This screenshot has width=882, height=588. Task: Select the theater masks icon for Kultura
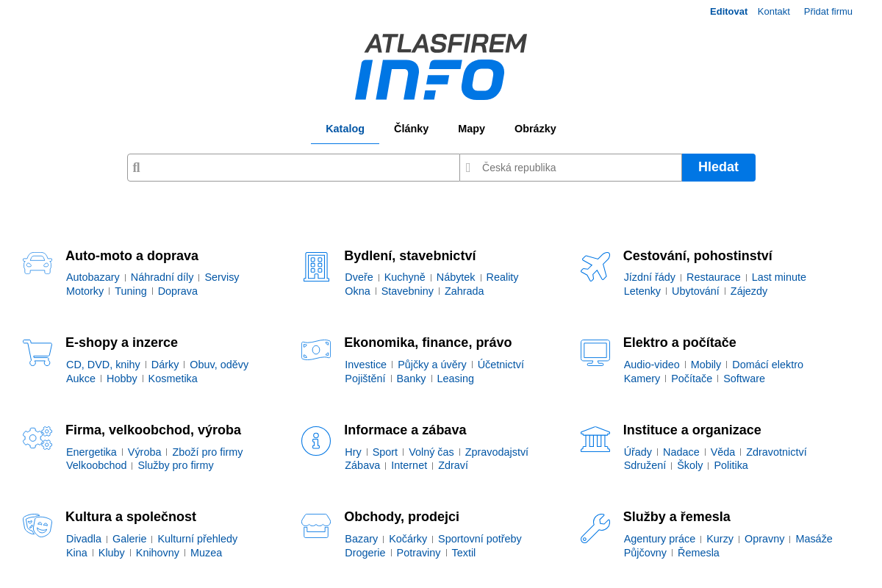coord(37,525)
